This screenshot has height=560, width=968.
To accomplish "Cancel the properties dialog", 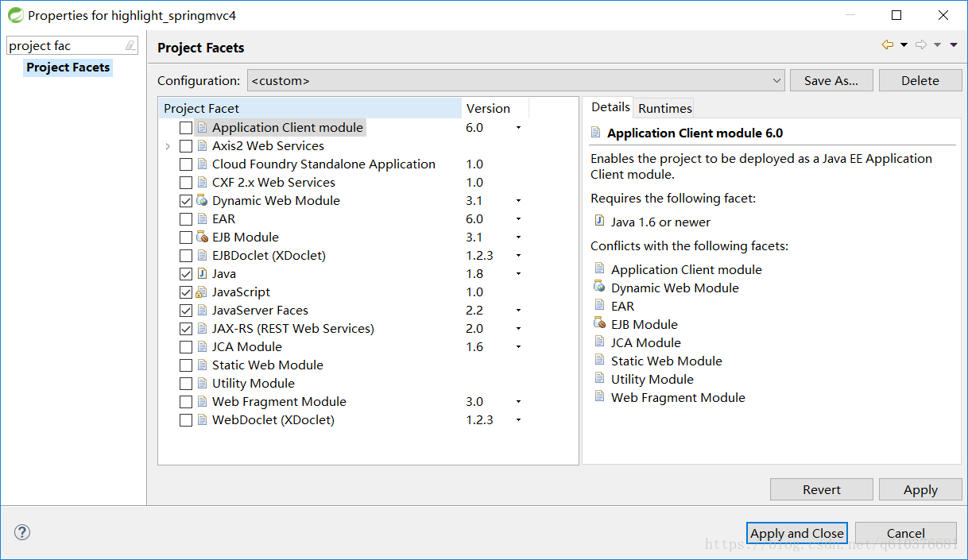I will click(x=906, y=533).
